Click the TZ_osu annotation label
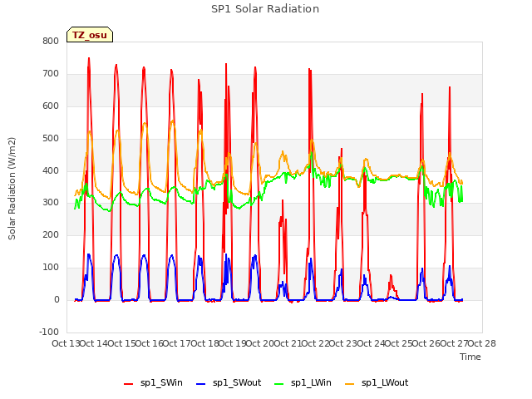 pyautogui.click(x=90, y=35)
